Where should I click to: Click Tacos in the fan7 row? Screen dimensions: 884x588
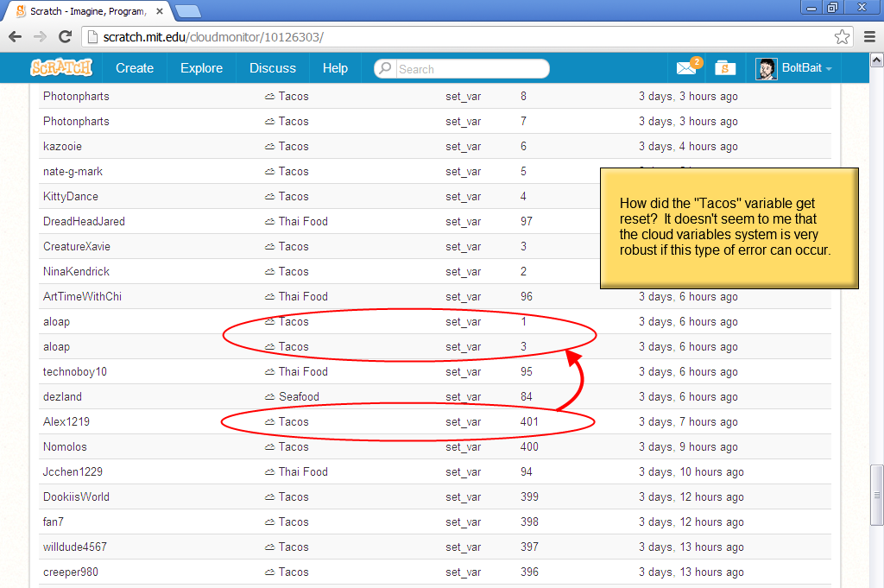coord(294,522)
